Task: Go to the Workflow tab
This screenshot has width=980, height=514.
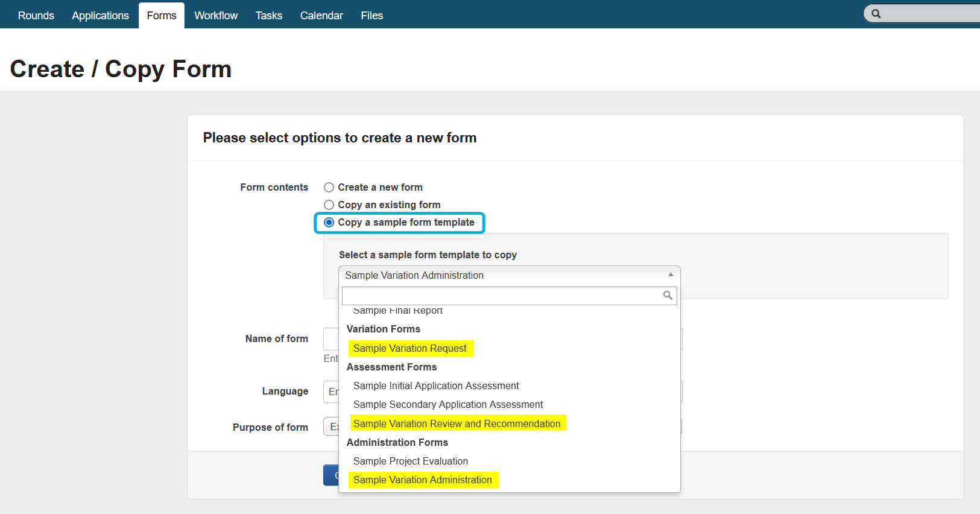Action: (x=216, y=16)
